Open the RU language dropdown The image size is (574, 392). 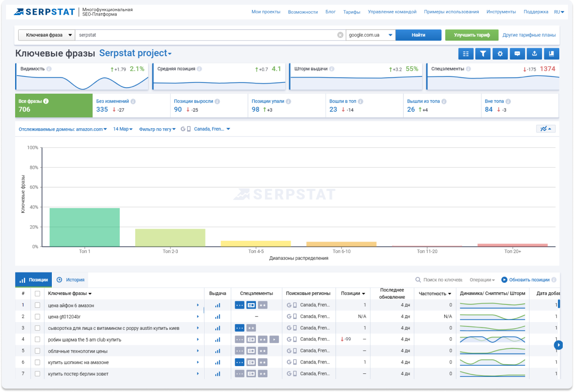click(x=559, y=12)
